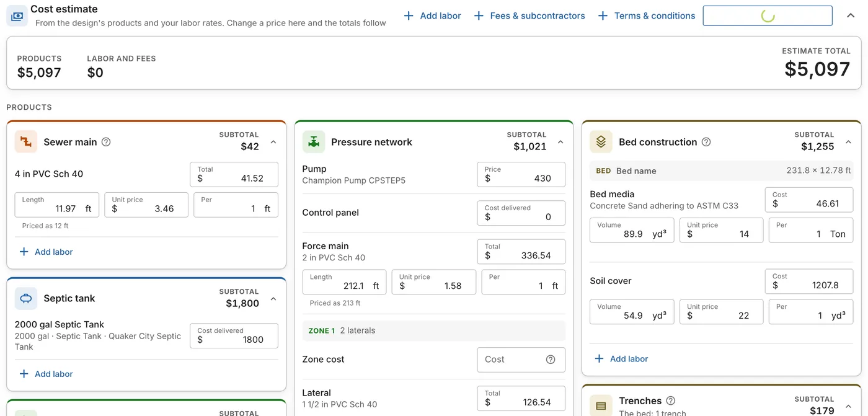The height and width of the screenshot is (416, 868).
Task: Edit Control panel Cost delivered field
Action: tap(521, 213)
